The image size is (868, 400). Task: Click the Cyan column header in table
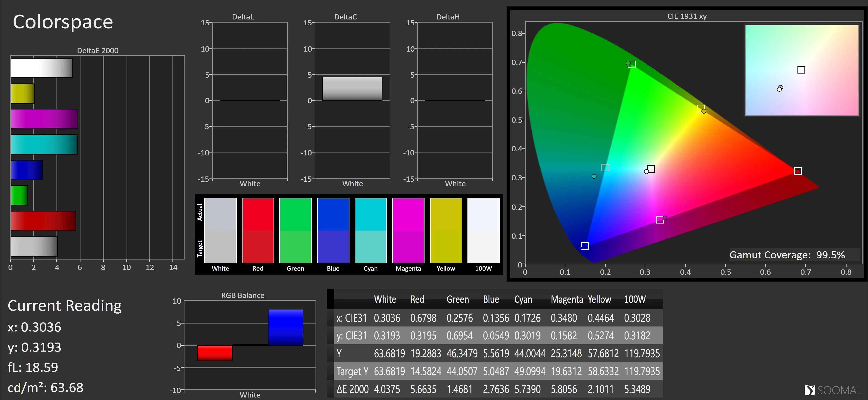click(x=523, y=299)
